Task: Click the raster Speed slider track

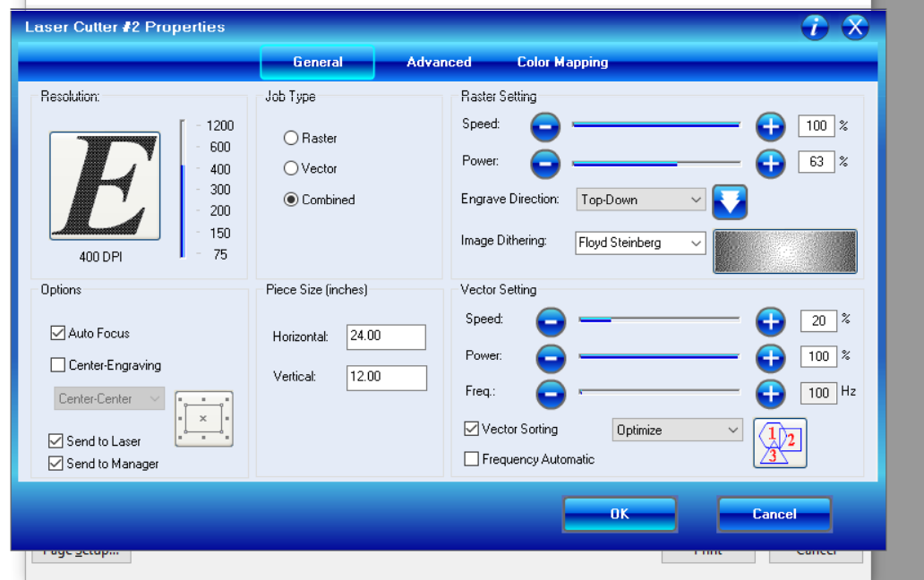Action: point(656,124)
